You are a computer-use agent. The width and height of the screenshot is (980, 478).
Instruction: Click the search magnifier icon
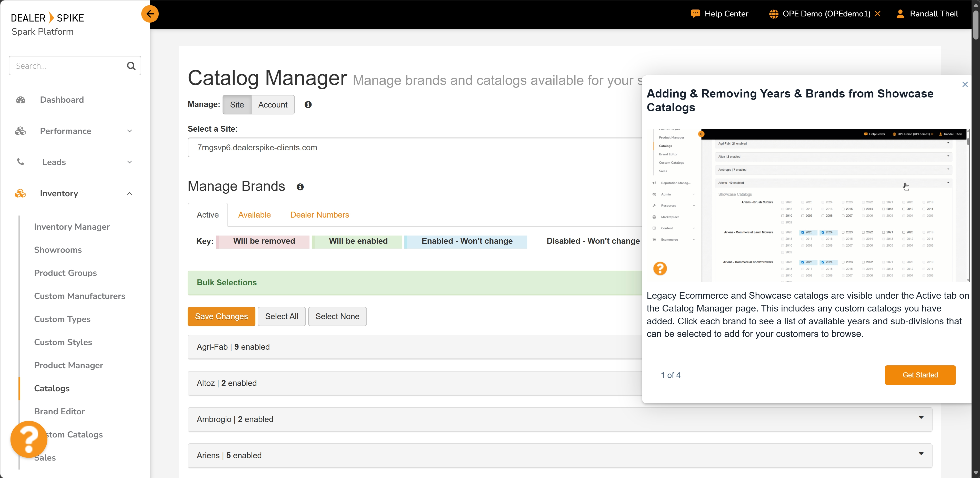[131, 66]
